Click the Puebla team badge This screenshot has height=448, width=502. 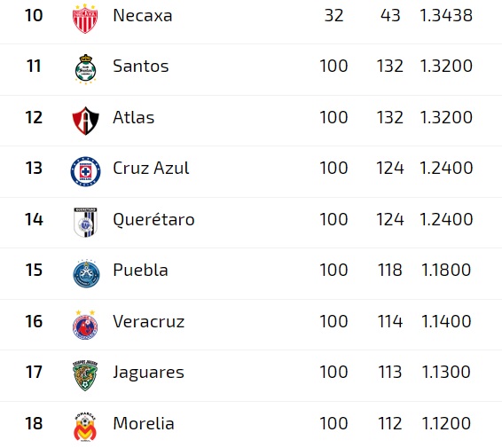click(86, 273)
